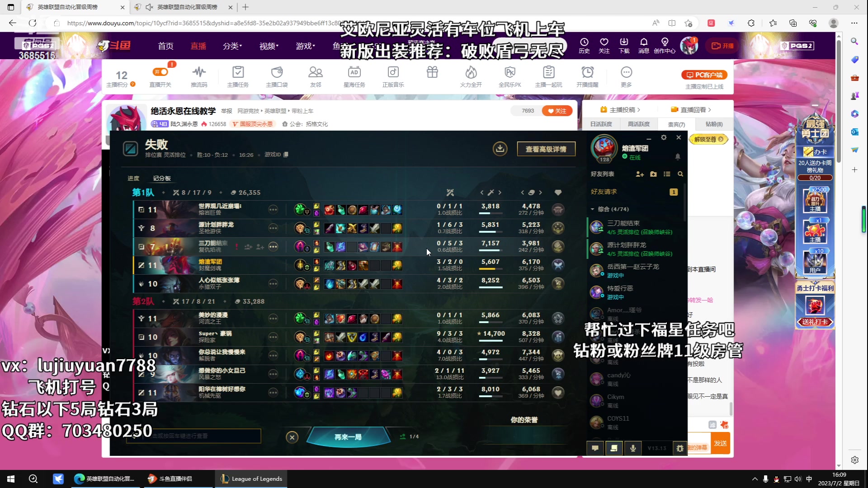Open the 直播开关 streaming switch icon

coord(160,76)
